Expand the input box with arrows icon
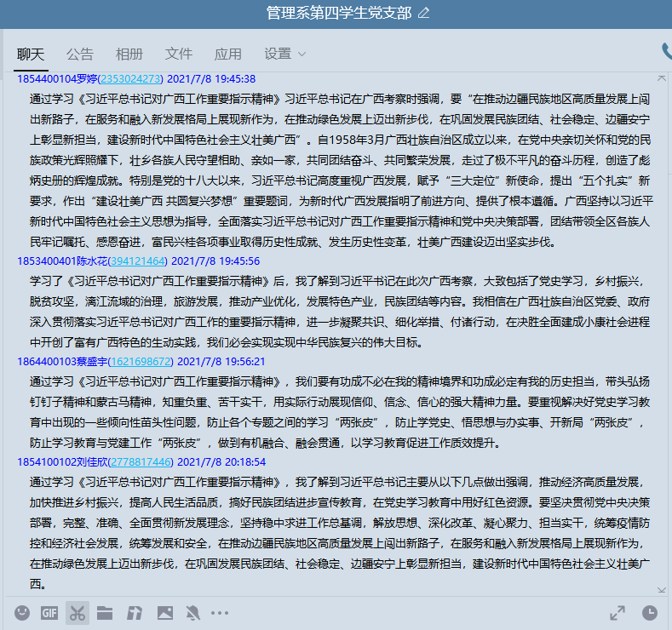The image size is (672, 630). coord(617,613)
